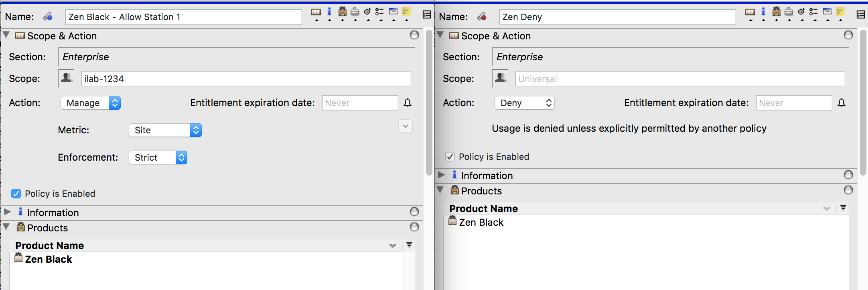
Task: Click scope user icon beside ilab-1234 field
Action: [67, 78]
